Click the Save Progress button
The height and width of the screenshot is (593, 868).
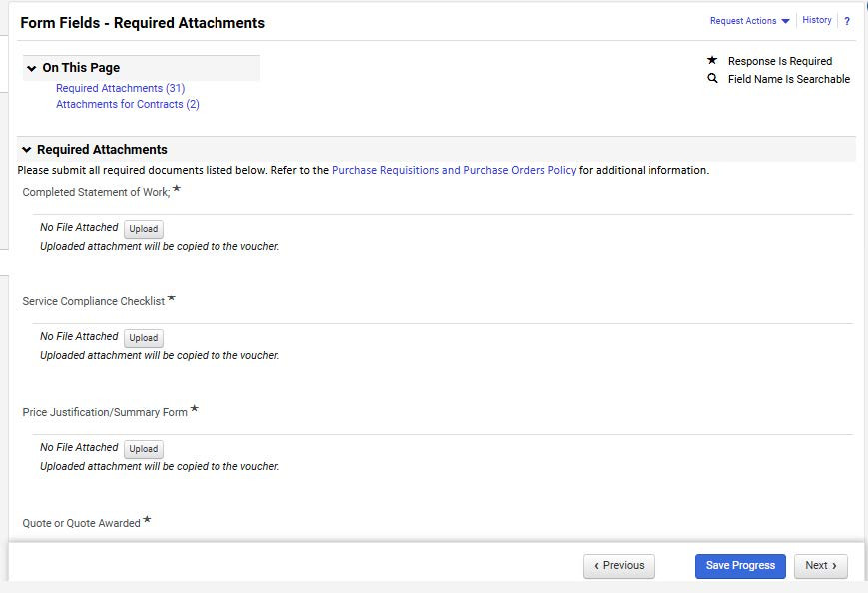tap(739, 566)
